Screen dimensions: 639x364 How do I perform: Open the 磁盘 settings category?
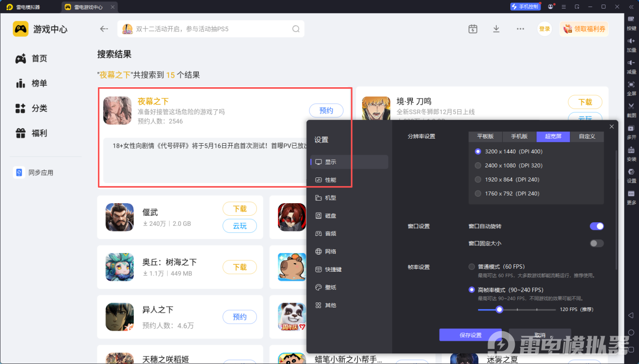(x=349, y=216)
